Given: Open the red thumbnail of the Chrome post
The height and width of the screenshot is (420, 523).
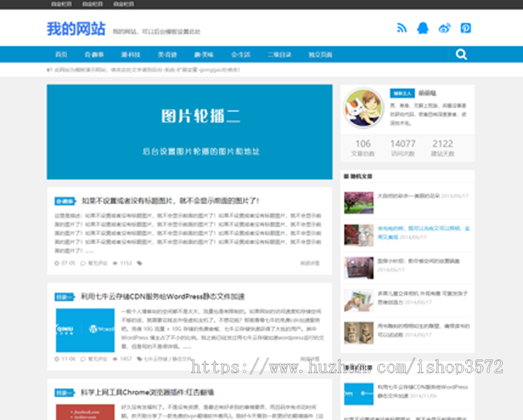Looking at the screenshot, I should pyautogui.click(x=85, y=412).
